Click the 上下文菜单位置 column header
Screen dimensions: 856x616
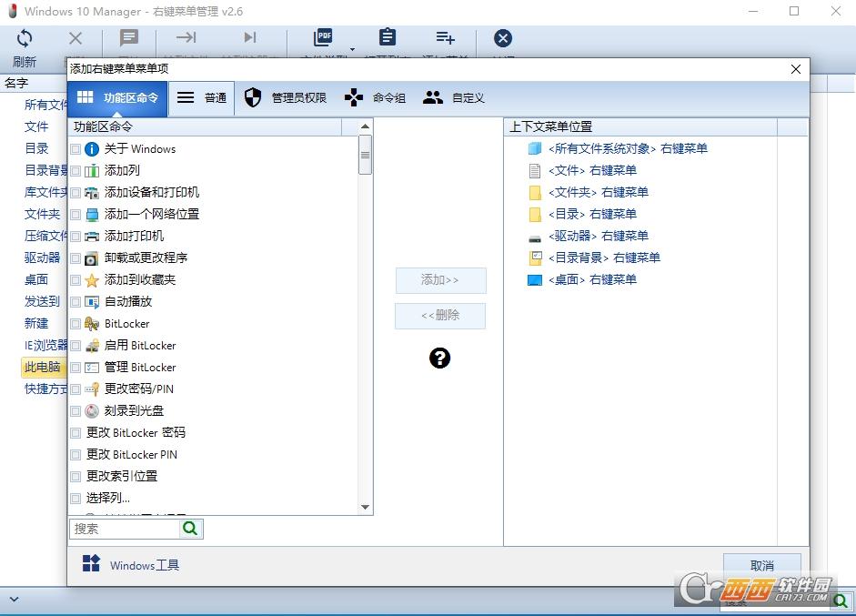[641, 126]
